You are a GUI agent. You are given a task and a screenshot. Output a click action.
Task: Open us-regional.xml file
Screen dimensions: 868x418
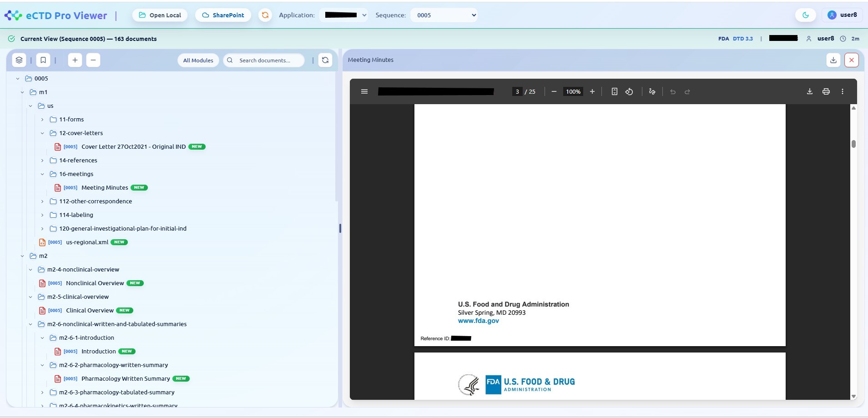[x=87, y=242]
